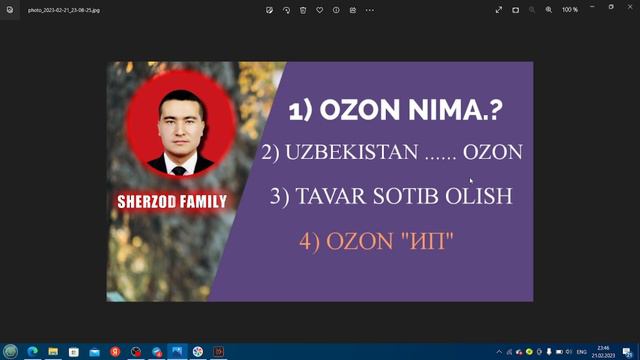Image resolution: width=640 pixels, height=360 pixels.
Task: Enter full screen with the diagonal arrows icon
Action: pyautogui.click(x=499, y=10)
